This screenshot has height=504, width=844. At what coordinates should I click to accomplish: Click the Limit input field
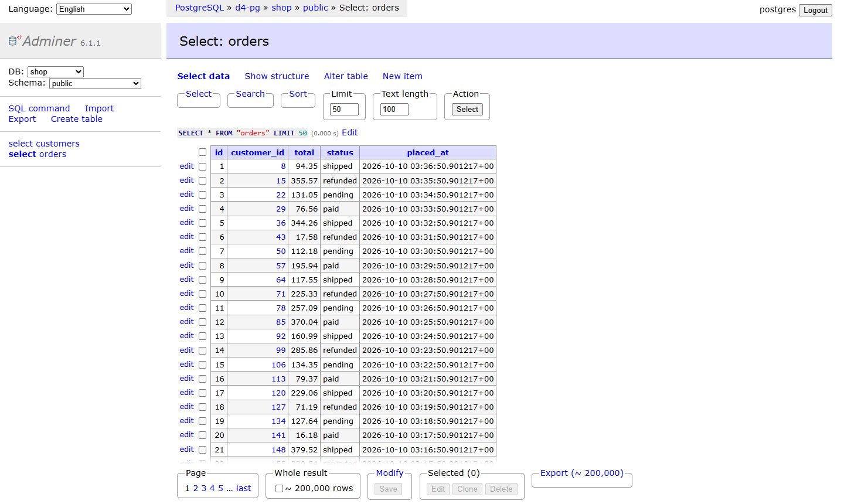click(345, 109)
